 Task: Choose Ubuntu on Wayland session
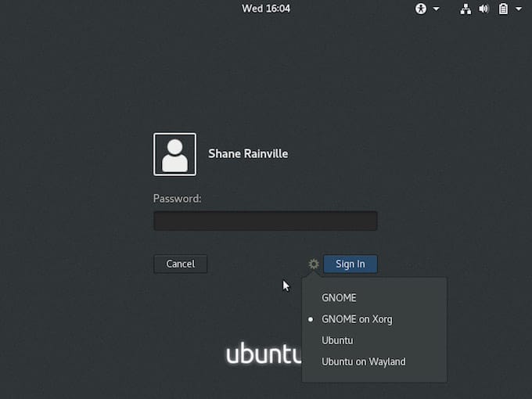(374, 361)
